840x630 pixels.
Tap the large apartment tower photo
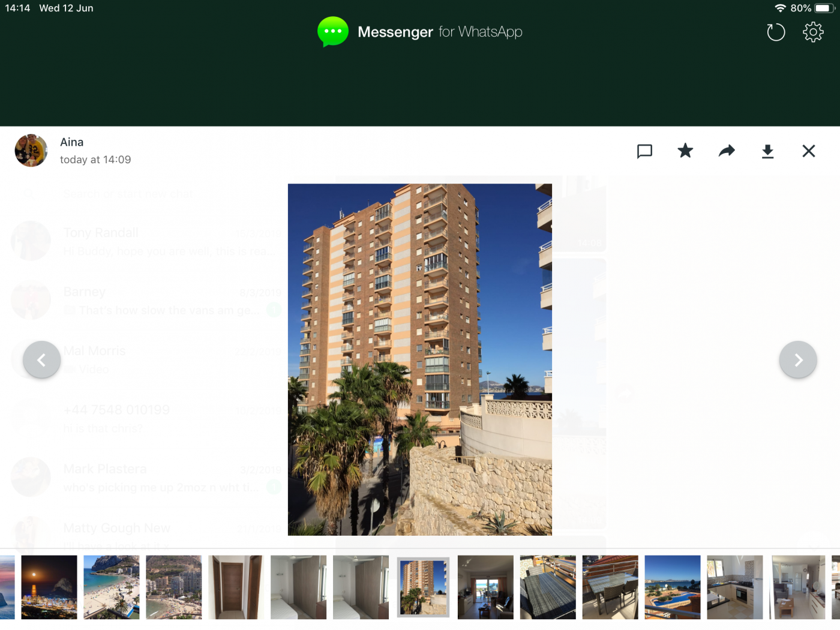click(x=420, y=359)
